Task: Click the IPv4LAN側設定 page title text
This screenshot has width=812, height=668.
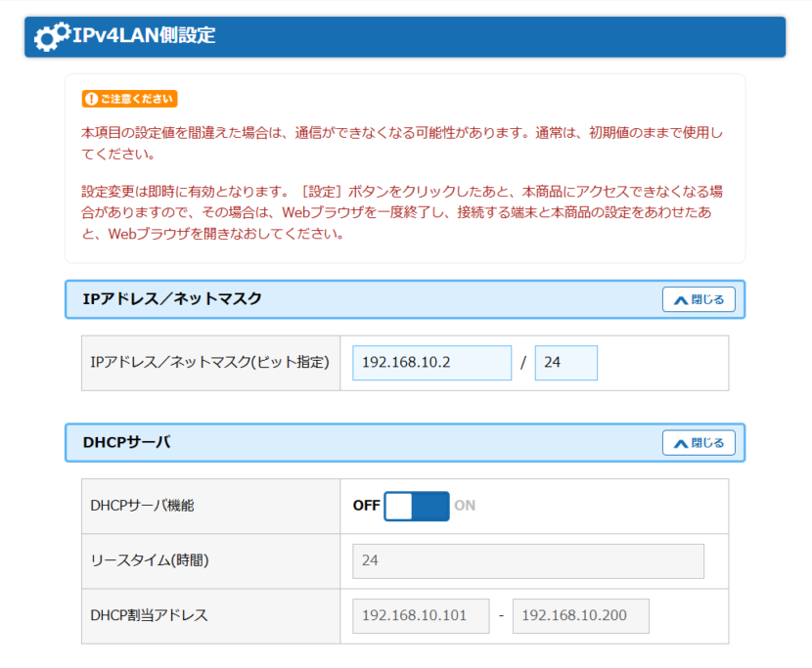Action: [144, 36]
